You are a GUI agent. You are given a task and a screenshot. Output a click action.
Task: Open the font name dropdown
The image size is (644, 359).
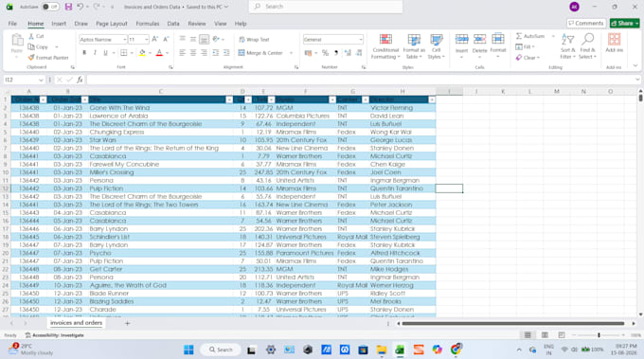[x=124, y=40]
